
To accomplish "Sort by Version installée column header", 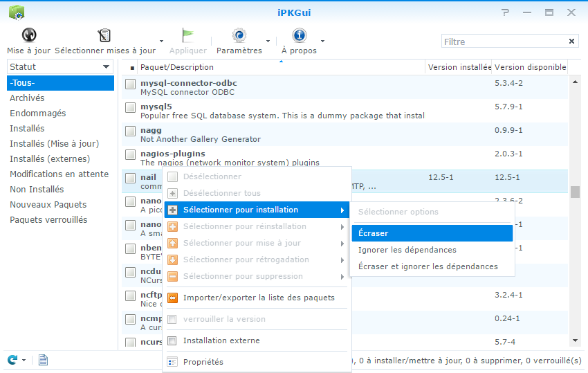I will [x=458, y=67].
